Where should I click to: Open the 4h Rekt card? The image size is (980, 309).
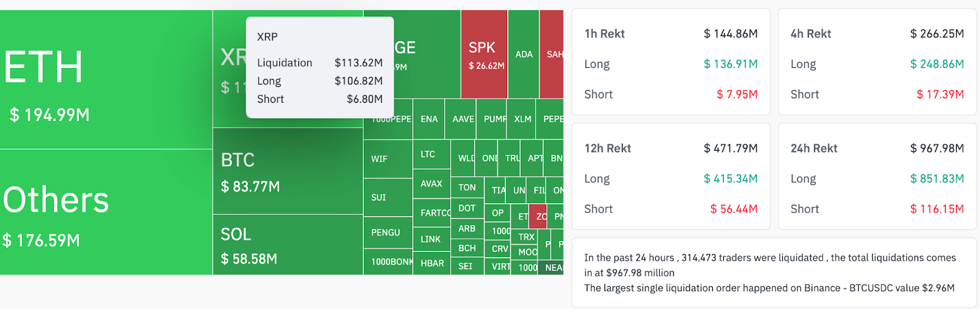click(877, 62)
